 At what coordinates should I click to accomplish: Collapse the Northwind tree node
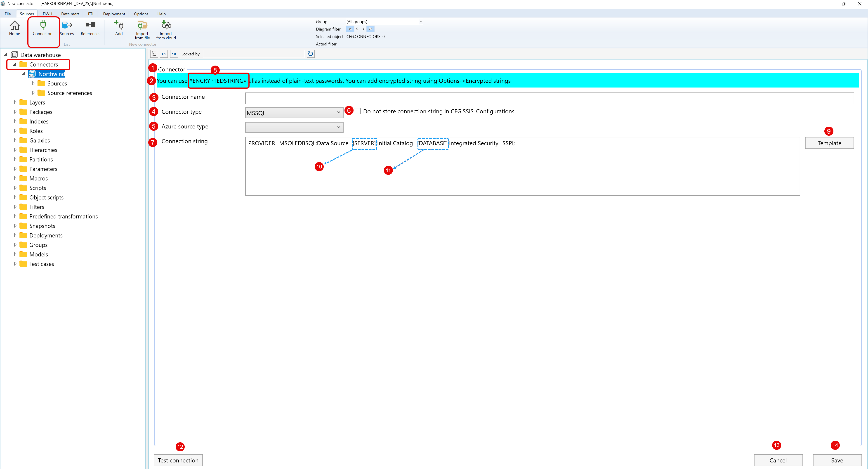click(x=24, y=73)
